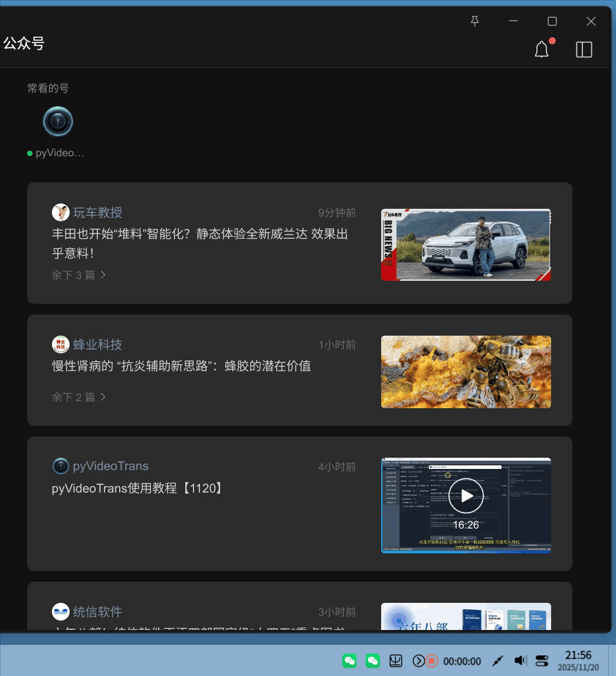Screen dimensions: 616x676
Task: Open the right WeChat tray icon
Action: [373, 661]
